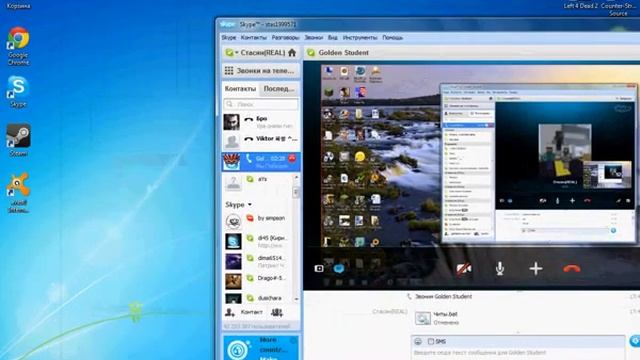640x360 pixels.
Task: Open the Контакты menu
Action: point(253,38)
